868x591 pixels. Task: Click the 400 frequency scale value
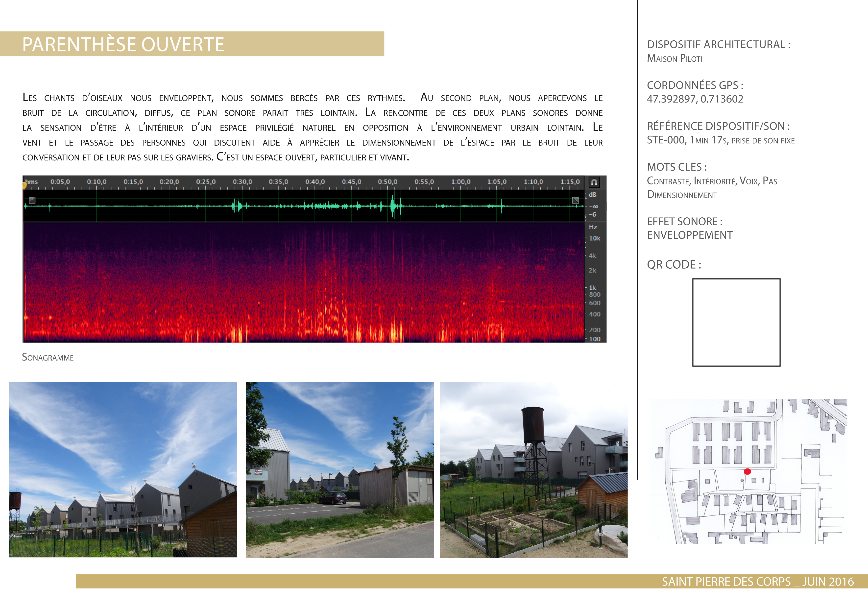(595, 314)
